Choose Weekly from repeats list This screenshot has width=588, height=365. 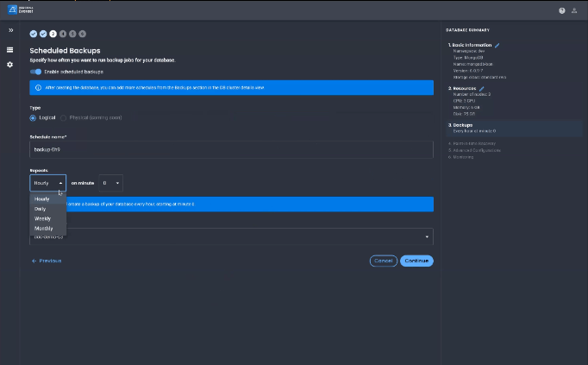[x=42, y=218]
